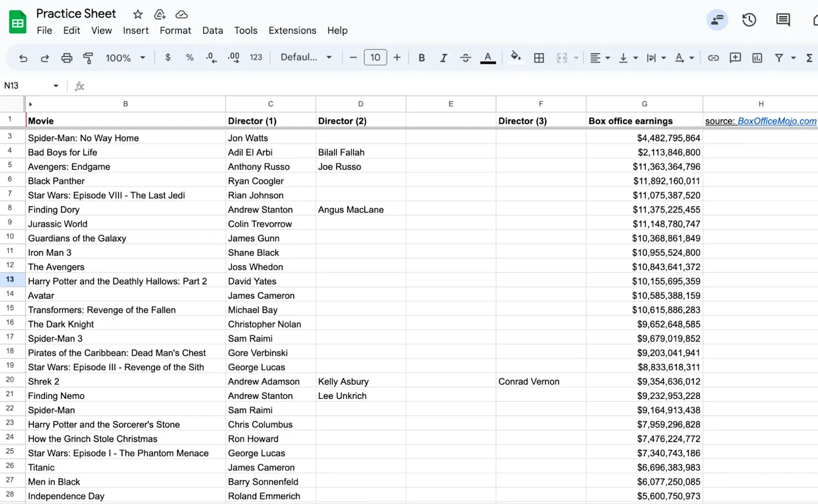The height and width of the screenshot is (504, 818).
Task: Open the Insert menu
Action: pyautogui.click(x=136, y=31)
